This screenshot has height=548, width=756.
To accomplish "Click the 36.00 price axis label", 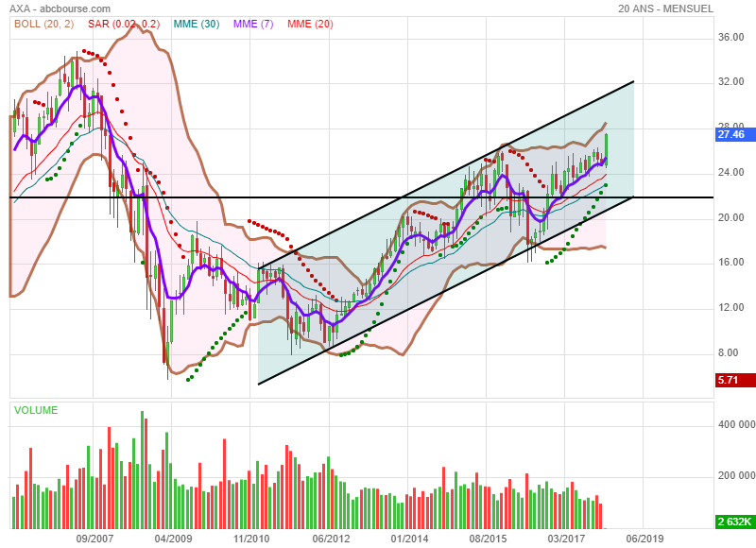I will [x=730, y=38].
